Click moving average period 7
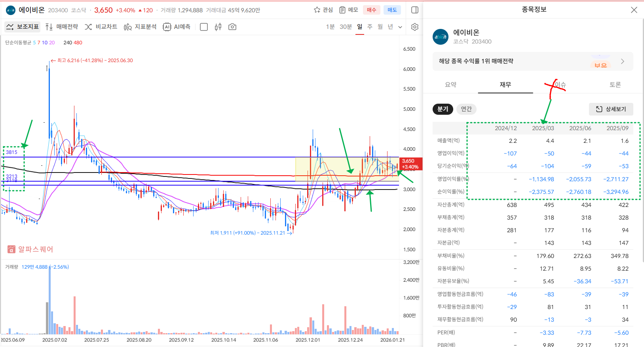Viewport: 644px width, 347px height. (x=39, y=43)
